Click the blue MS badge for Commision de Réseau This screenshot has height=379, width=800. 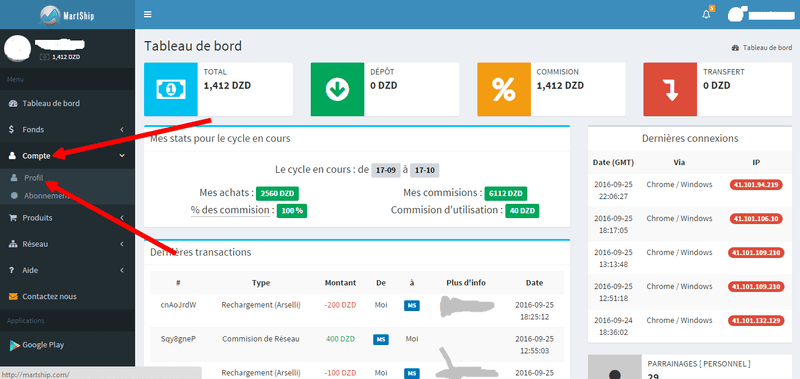[x=381, y=340]
